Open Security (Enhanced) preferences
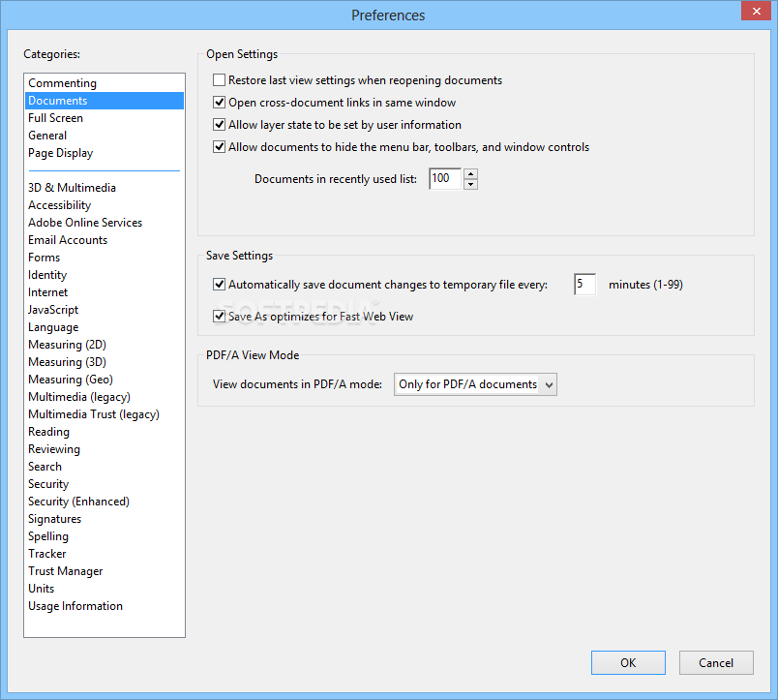The height and width of the screenshot is (700, 778). pos(105,502)
